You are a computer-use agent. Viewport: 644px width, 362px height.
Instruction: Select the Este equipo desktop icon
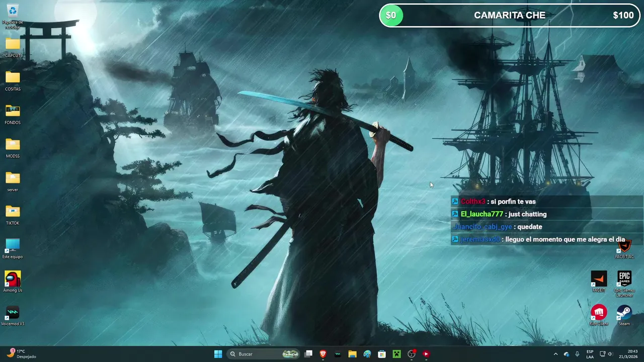click(13, 249)
